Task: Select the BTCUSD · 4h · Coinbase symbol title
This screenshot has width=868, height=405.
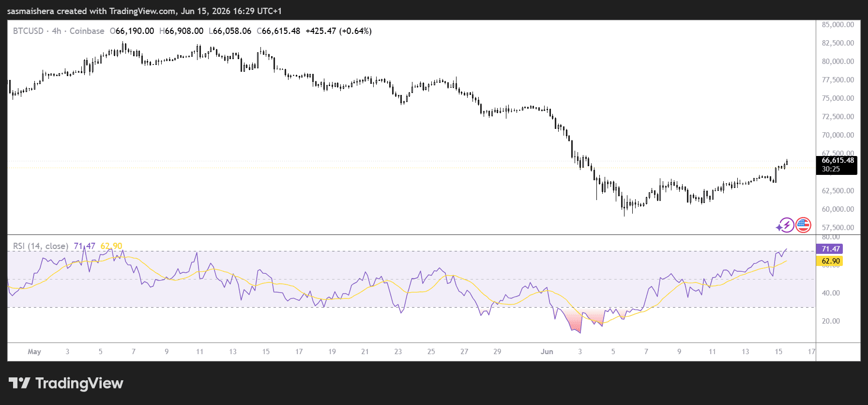Action: 59,31
